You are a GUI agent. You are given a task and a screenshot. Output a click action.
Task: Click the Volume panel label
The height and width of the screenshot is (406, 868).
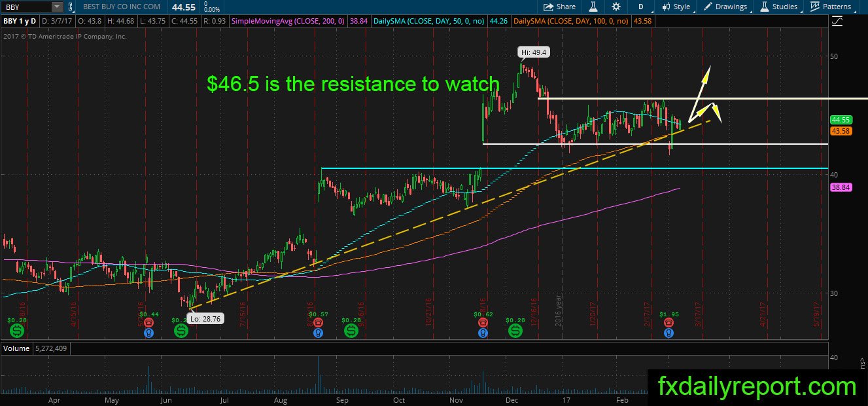pos(16,348)
